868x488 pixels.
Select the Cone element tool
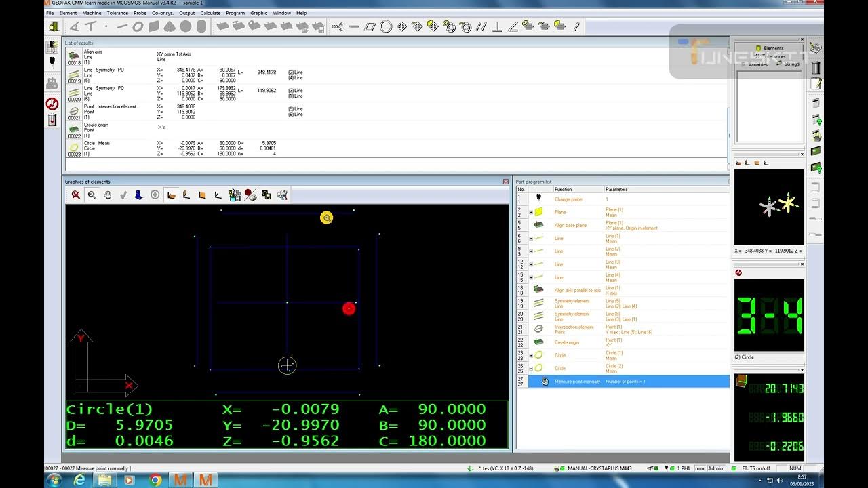pos(170,26)
